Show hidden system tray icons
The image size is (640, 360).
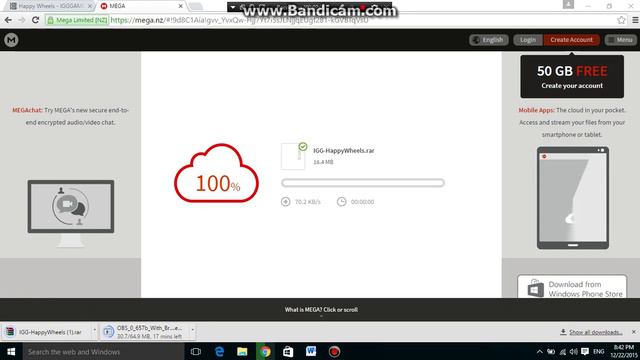[x=540, y=351]
